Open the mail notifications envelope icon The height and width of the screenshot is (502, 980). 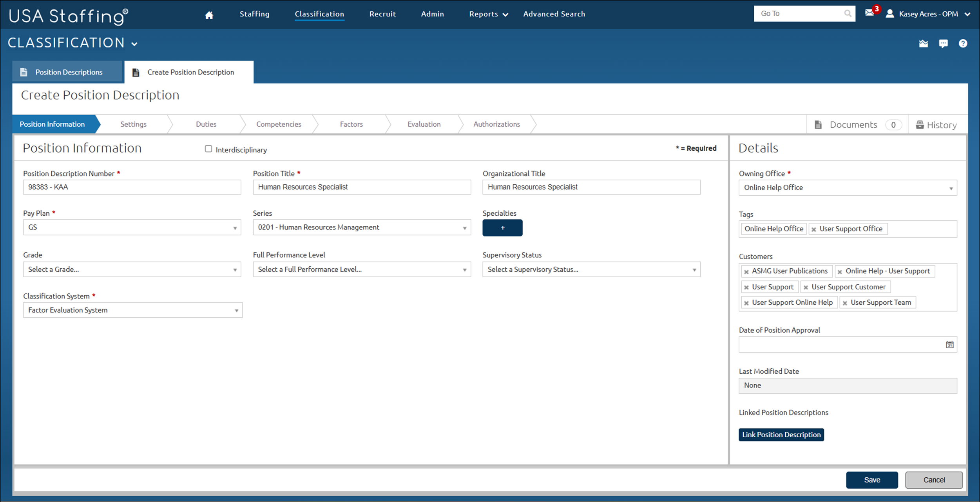(x=870, y=13)
